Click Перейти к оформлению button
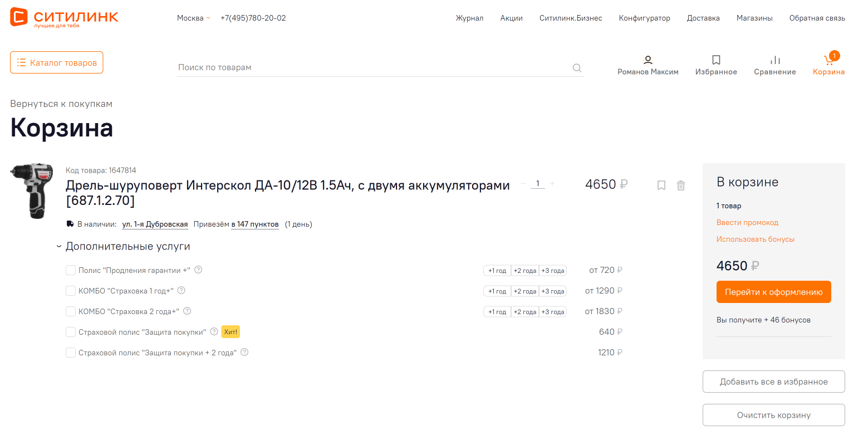Screen dimensions: 868x435 point(773,292)
